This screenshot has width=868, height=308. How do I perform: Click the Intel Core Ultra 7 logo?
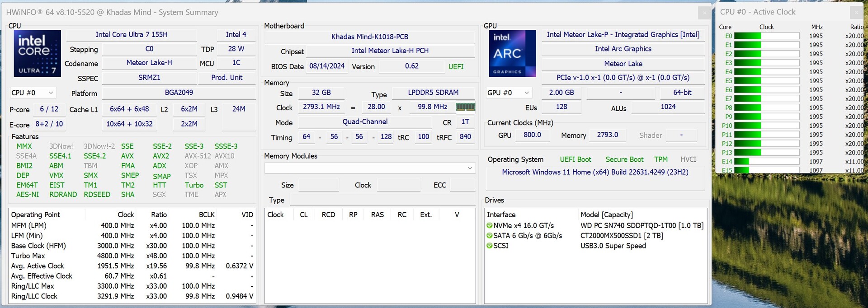pyautogui.click(x=37, y=53)
